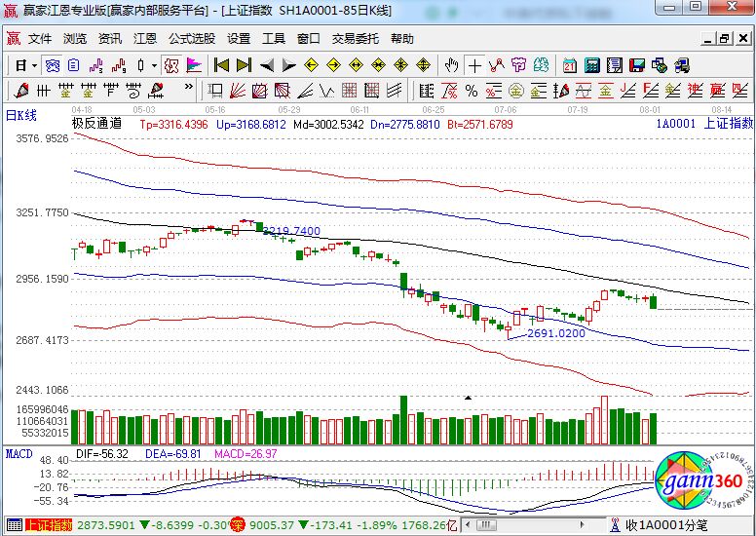Select the crosshair cursor tool
The height and width of the screenshot is (536, 756).
point(474,65)
